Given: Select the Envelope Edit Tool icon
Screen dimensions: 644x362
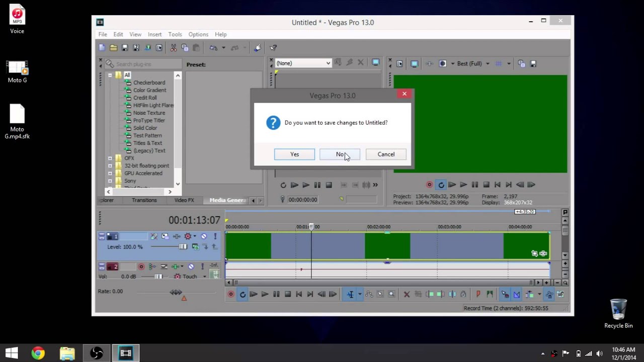Looking at the screenshot, I should (369, 294).
